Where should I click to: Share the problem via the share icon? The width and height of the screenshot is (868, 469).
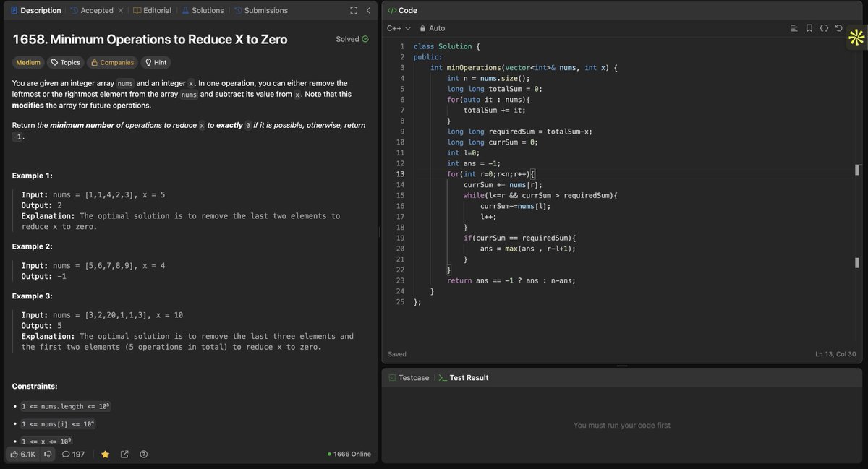coord(124,454)
